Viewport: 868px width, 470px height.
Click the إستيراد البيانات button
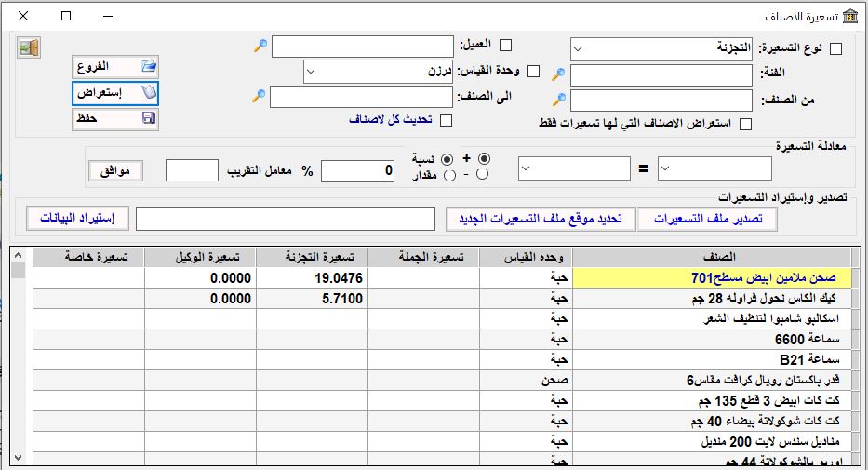click(77, 218)
